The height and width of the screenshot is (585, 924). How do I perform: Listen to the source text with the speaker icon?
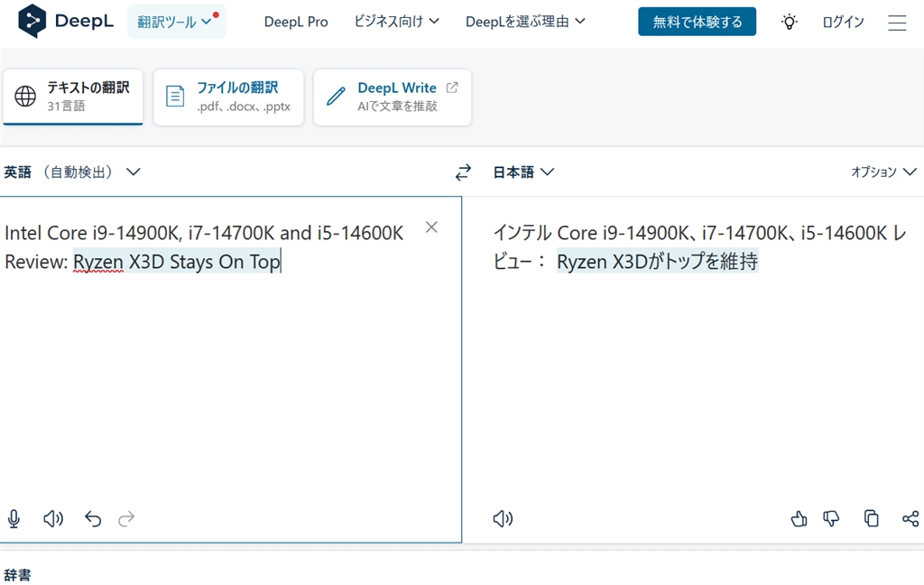click(53, 519)
